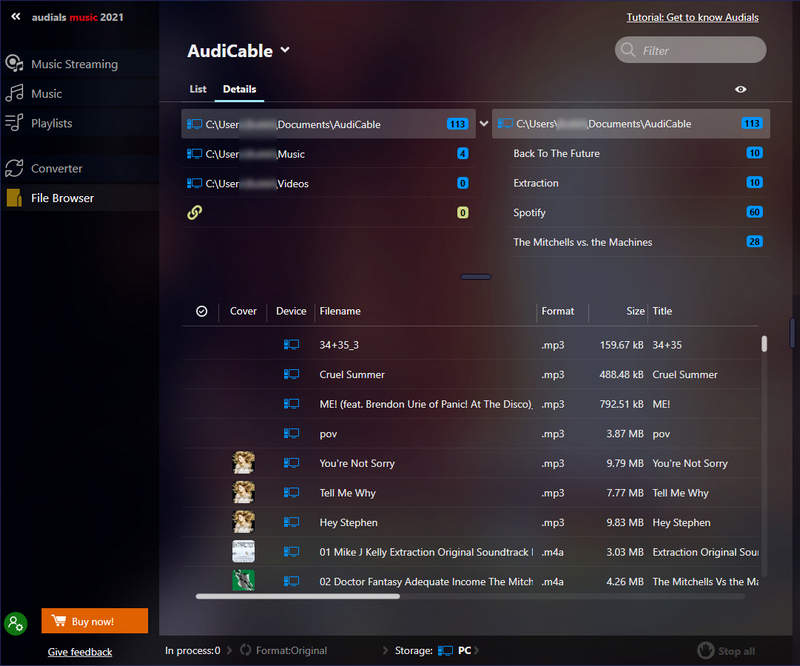Collapse the sidebar with double-chevron icon

(16, 17)
